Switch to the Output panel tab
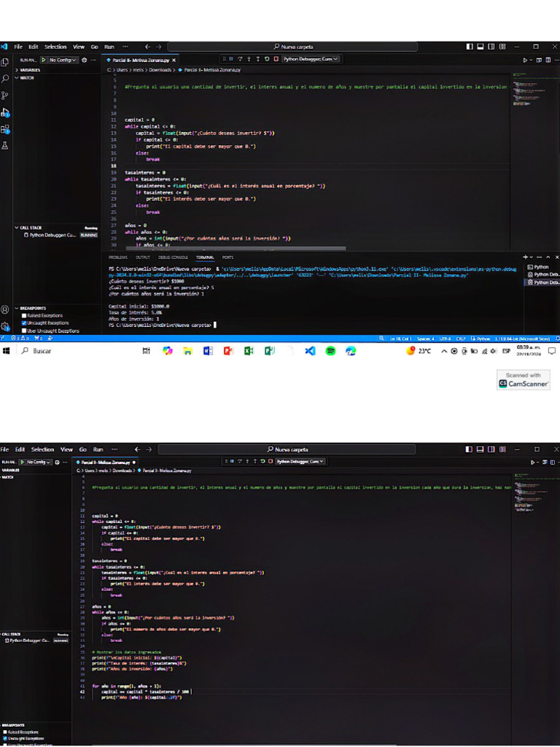Screen dimensions: 560x747 (143, 258)
